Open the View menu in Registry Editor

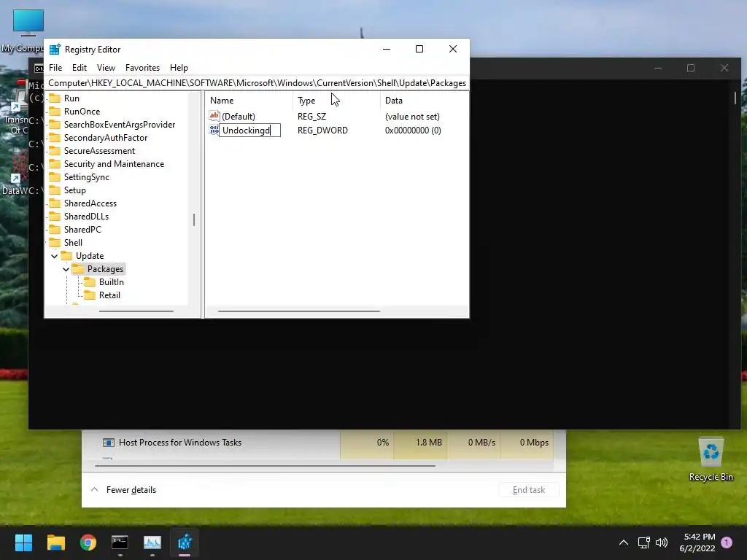coord(106,68)
